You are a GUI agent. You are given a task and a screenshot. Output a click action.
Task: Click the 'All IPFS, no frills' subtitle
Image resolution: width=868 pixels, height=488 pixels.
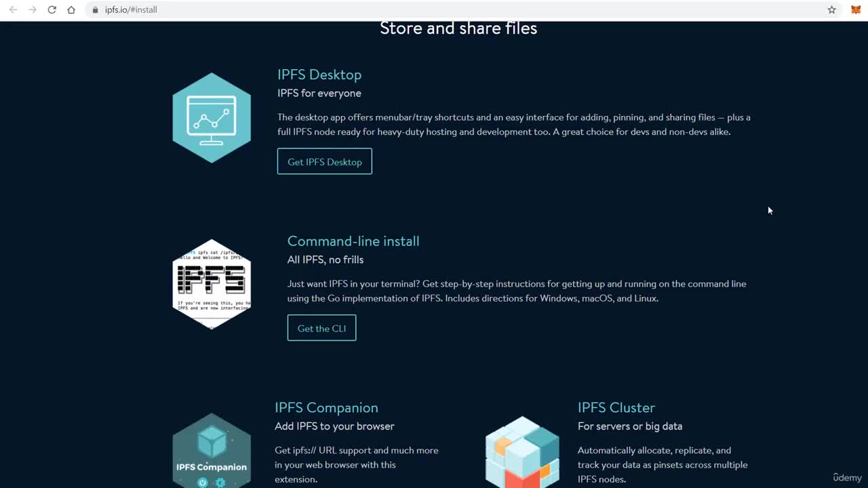325,260
